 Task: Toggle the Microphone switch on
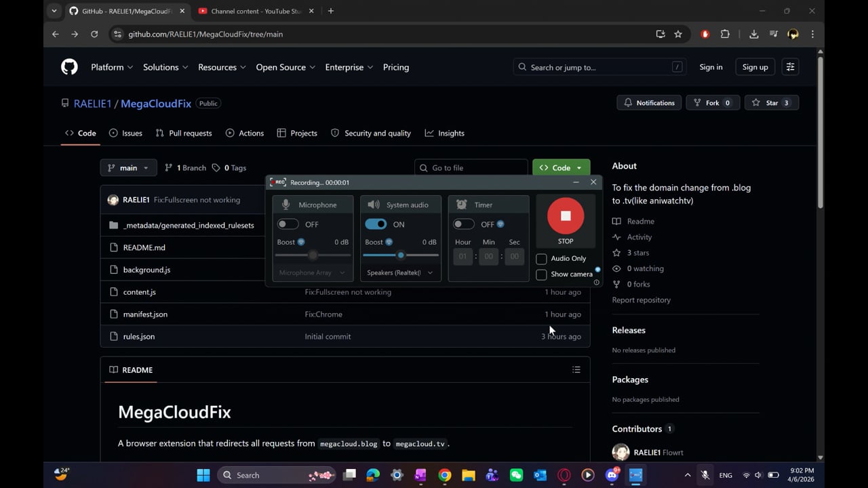pos(288,224)
